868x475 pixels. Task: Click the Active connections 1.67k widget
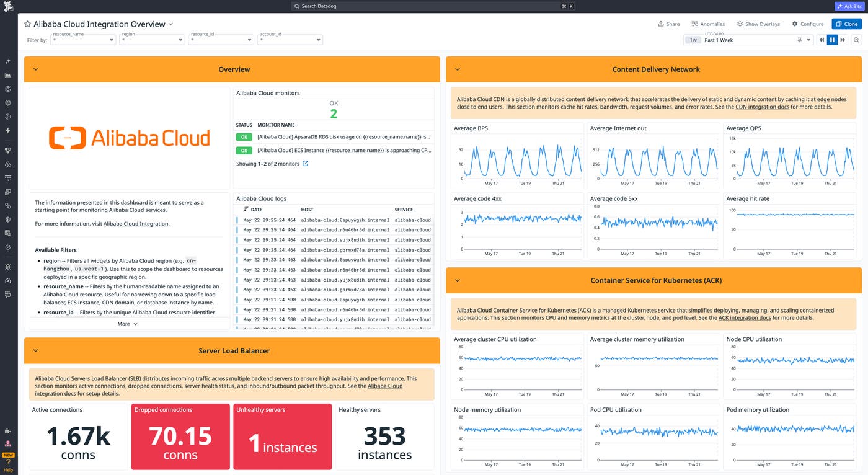tap(78, 437)
